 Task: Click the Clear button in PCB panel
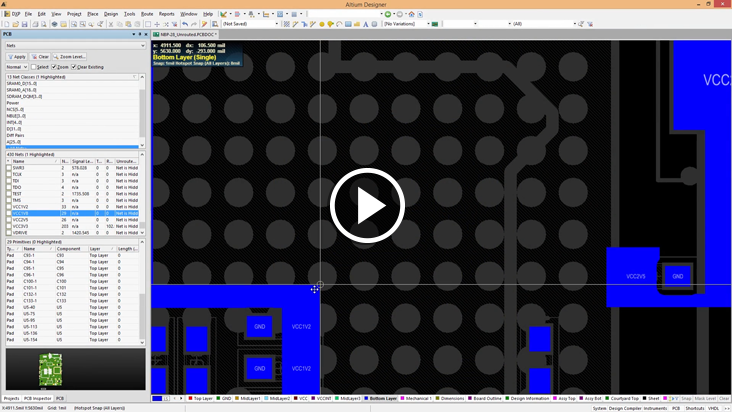(x=40, y=57)
